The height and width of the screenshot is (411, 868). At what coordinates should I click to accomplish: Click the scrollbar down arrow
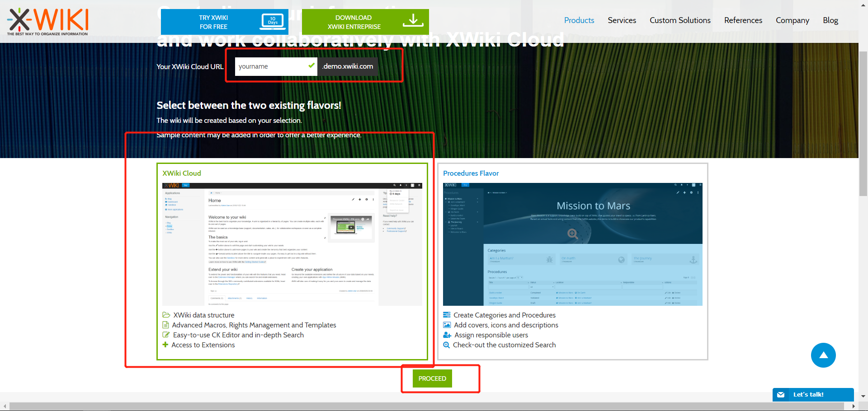pyautogui.click(x=863, y=396)
